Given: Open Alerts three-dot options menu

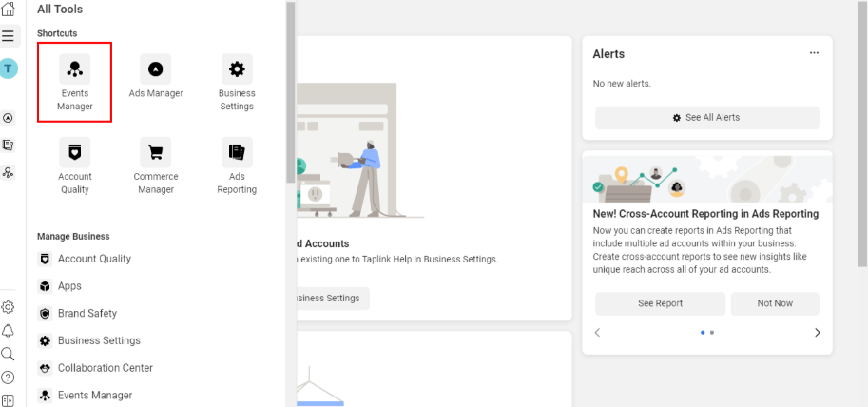Looking at the screenshot, I should point(814,53).
